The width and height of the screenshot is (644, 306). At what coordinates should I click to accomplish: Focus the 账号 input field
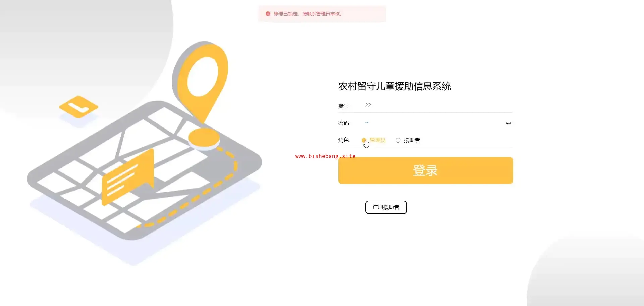pyautogui.click(x=438, y=106)
